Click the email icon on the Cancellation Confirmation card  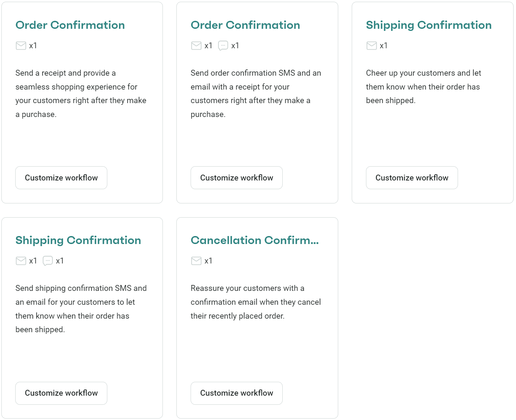(197, 261)
